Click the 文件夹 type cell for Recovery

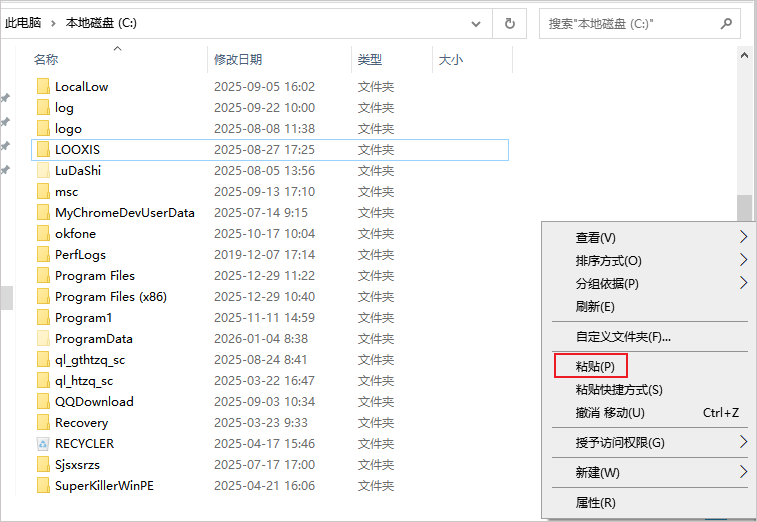click(x=376, y=423)
